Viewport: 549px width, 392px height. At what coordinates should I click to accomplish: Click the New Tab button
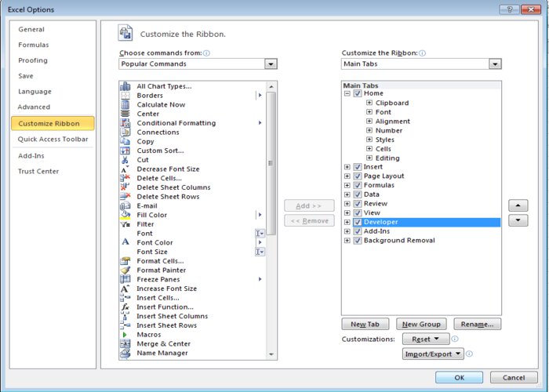click(365, 324)
